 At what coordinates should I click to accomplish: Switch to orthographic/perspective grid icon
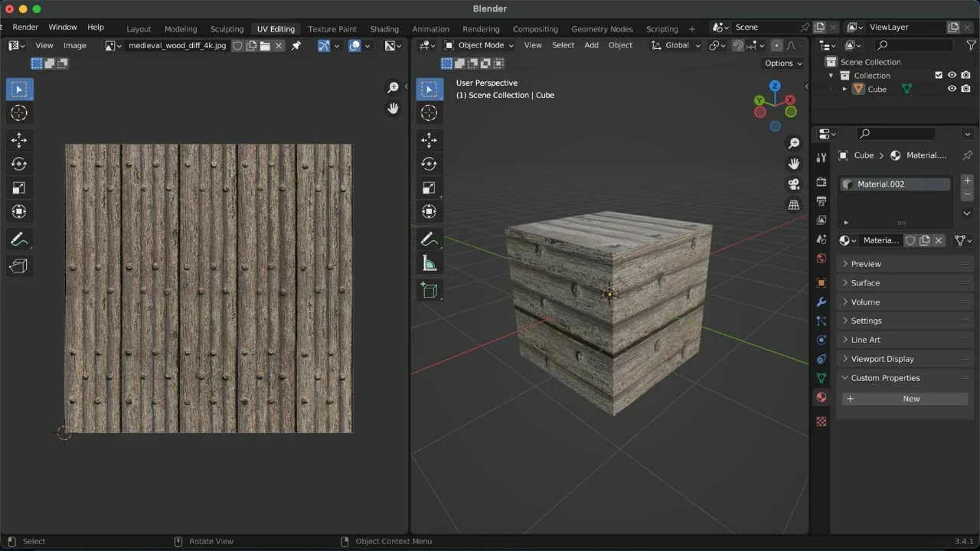click(794, 205)
